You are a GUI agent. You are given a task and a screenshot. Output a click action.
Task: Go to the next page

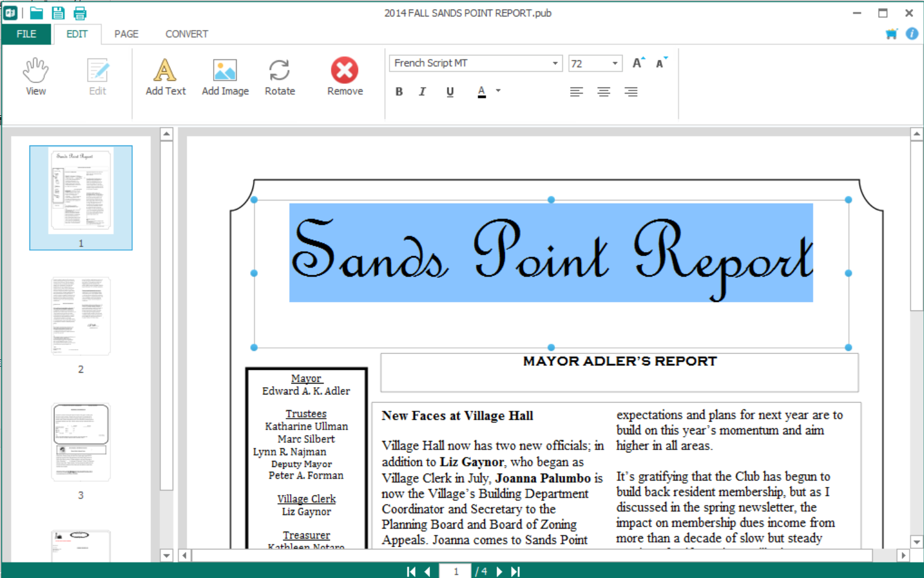point(499,571)
